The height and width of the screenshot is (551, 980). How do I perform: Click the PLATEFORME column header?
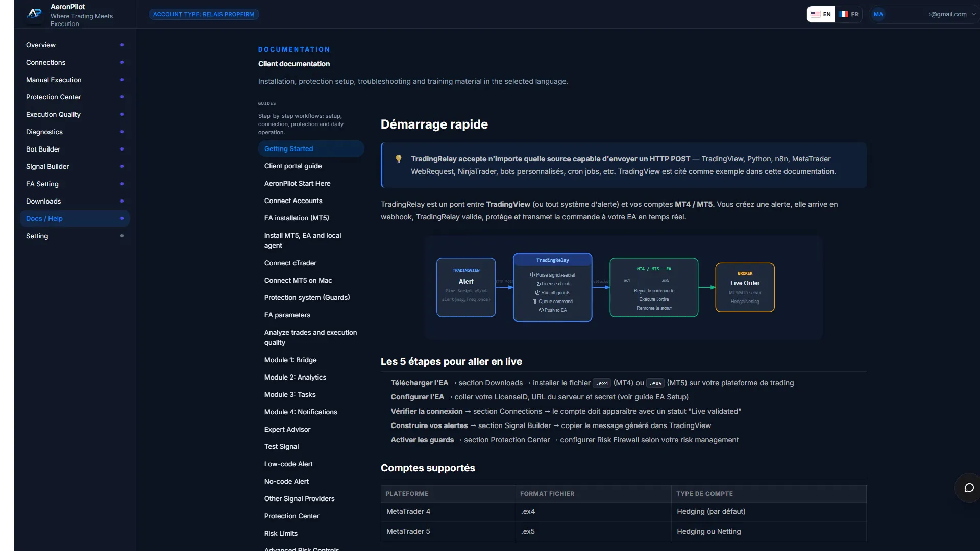coord(448,494)
